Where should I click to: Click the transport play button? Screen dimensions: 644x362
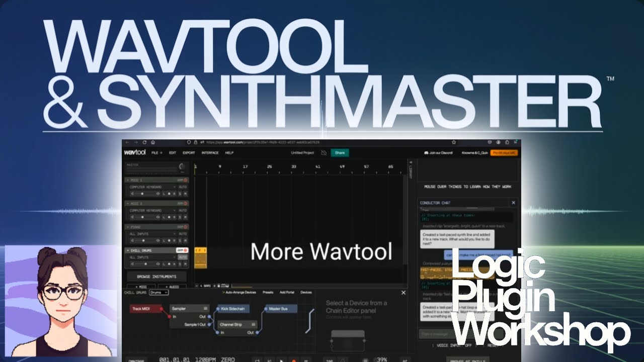point(282,359)
